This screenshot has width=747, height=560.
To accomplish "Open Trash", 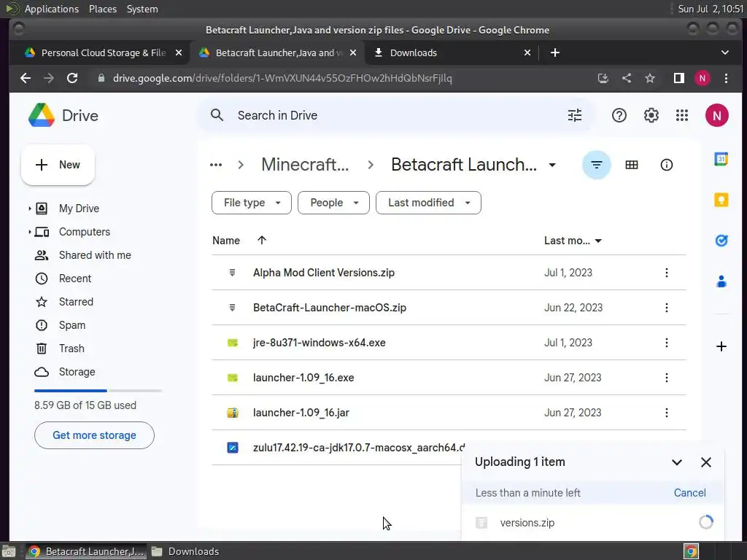I will click(x=71, y=349).
